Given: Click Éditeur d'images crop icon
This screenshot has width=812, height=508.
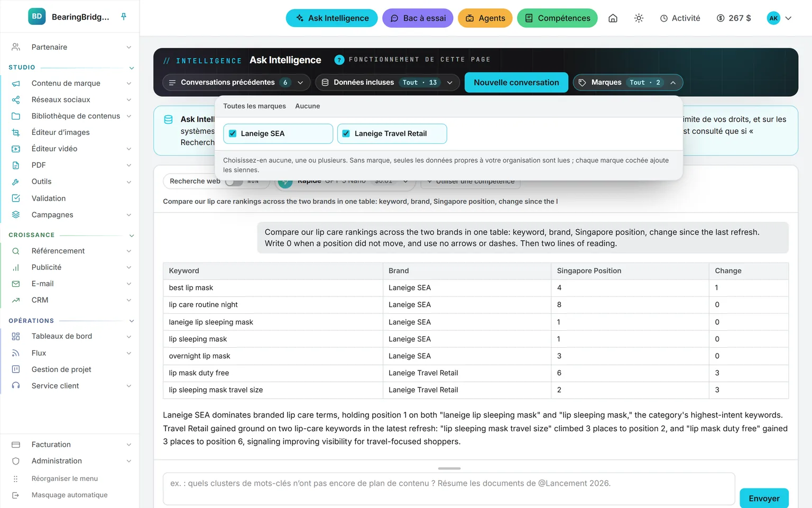Looking at the screenshot, I should 16,132.
